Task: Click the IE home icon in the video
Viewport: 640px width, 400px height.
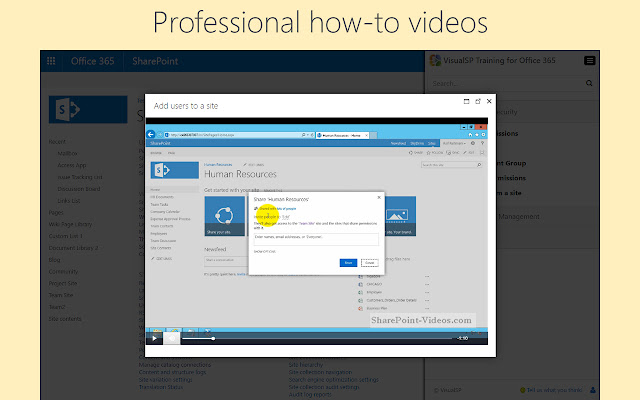Action: [x=470, y=135]
